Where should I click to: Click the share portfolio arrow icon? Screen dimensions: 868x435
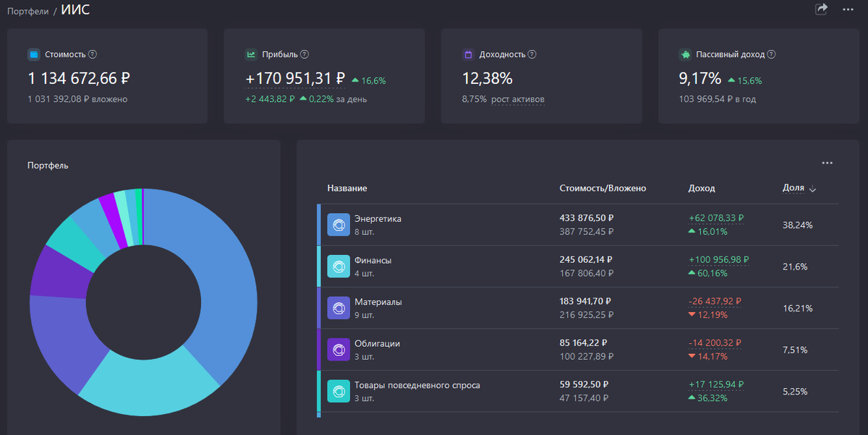pyautogui.click(x=821, y=9)
